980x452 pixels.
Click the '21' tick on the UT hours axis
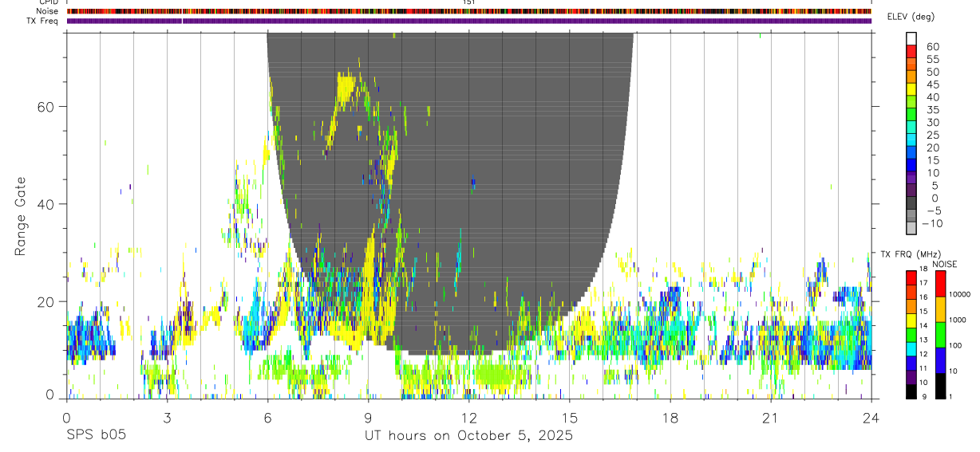[771, 417]
